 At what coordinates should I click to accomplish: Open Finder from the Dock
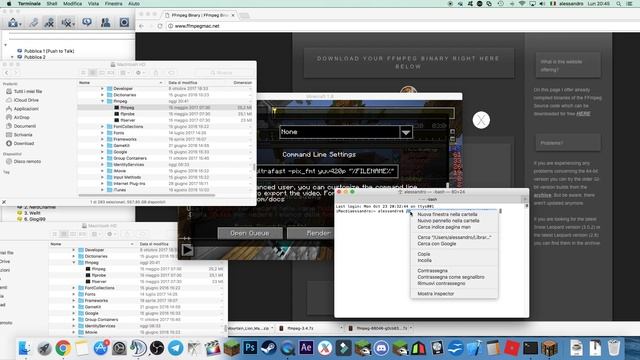(x=24, y=348)
